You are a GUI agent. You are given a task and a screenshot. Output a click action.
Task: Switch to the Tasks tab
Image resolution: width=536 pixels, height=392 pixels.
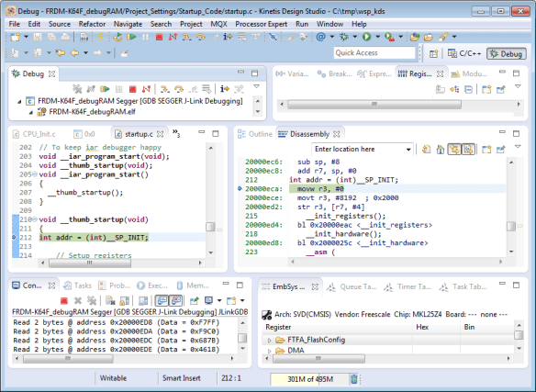[x=78, y=286]
